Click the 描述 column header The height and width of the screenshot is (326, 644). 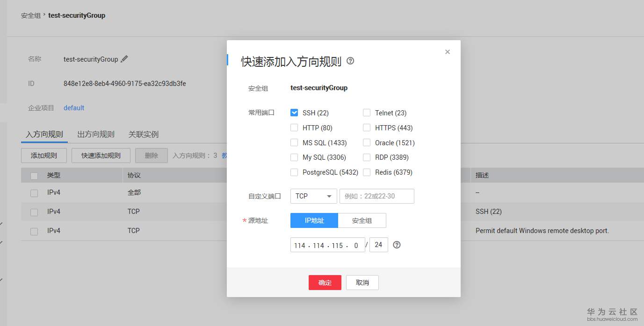483,176
